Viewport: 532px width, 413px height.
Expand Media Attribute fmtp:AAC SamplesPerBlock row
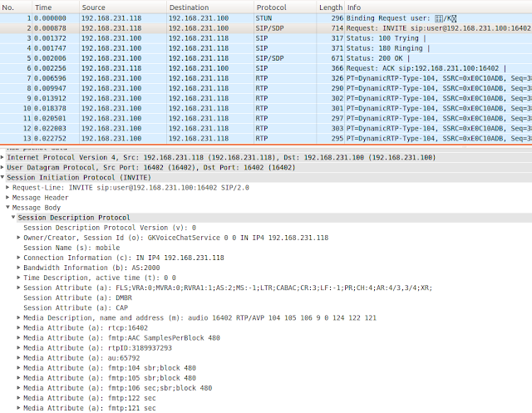pos(18,337)
